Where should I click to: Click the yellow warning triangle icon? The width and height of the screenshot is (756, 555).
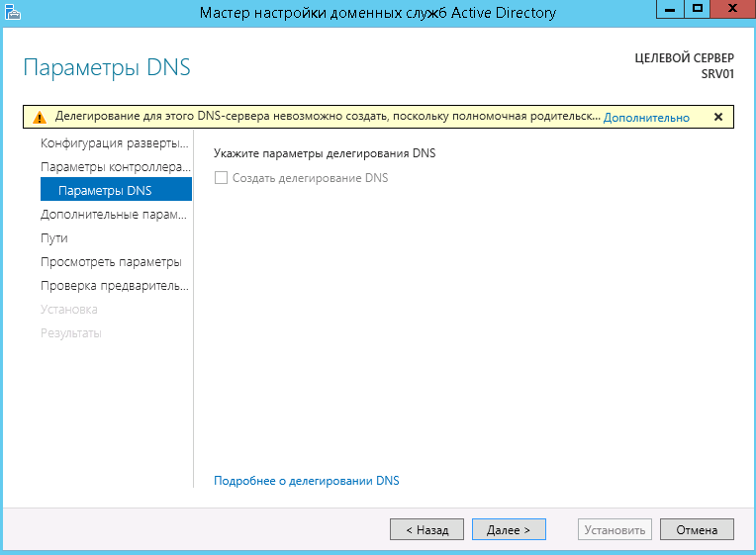39,117
